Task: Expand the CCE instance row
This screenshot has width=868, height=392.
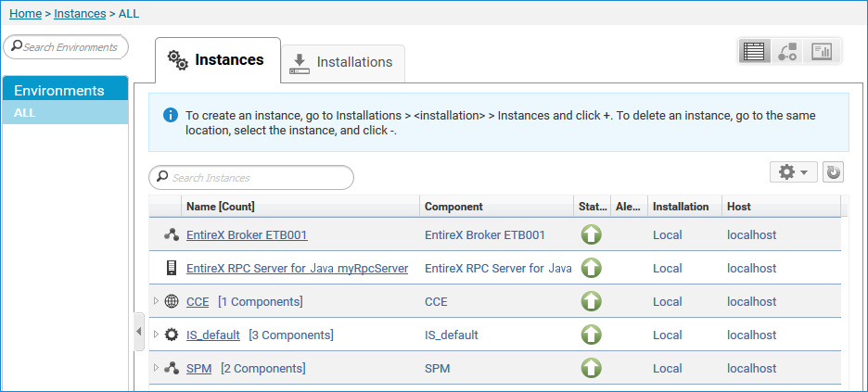Action: coord(156,301)
